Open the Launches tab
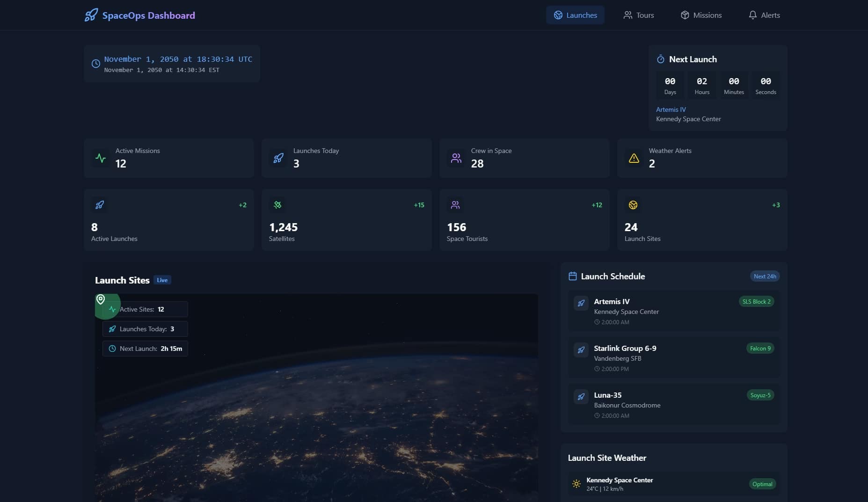This screenshot has width=868, height=502. (x=575, y=15)
